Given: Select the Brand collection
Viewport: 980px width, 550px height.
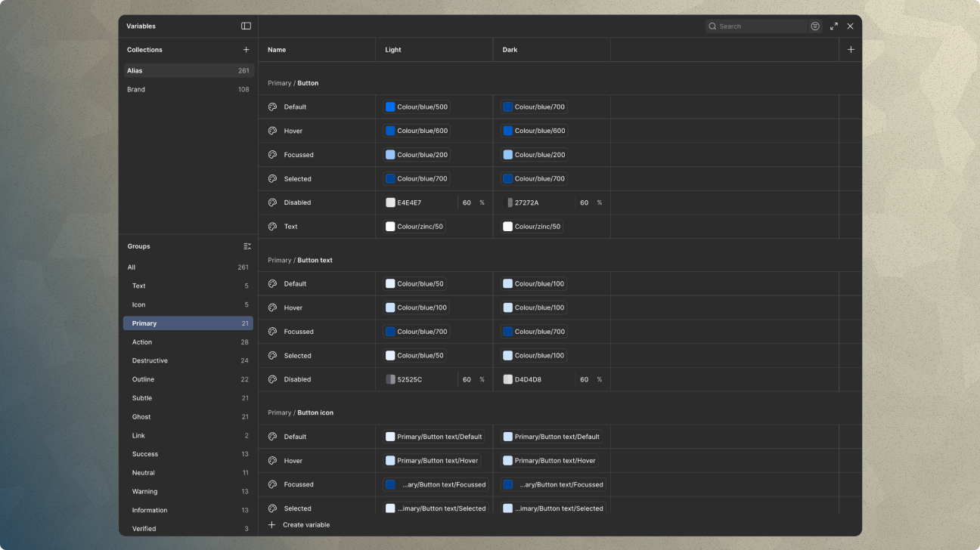Looking at the screenshot, I should click(x=188, y=89).
